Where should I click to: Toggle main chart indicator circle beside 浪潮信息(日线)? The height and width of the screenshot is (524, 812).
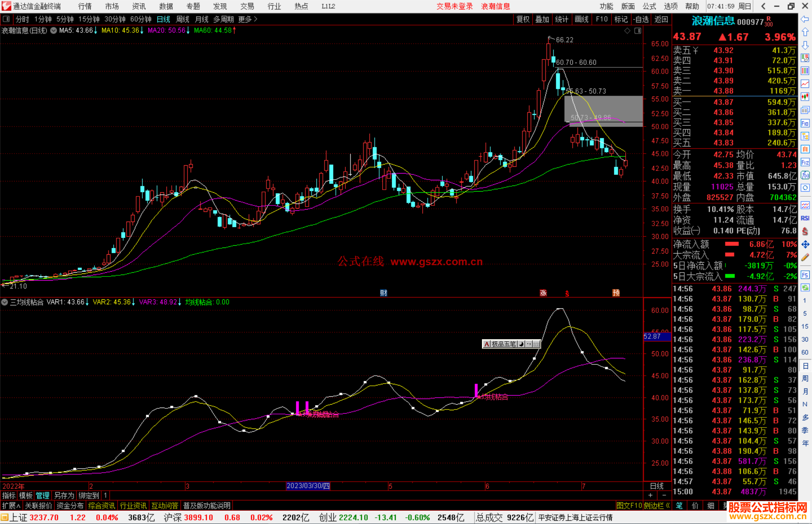pyautogui.click(x=54, y=30)
